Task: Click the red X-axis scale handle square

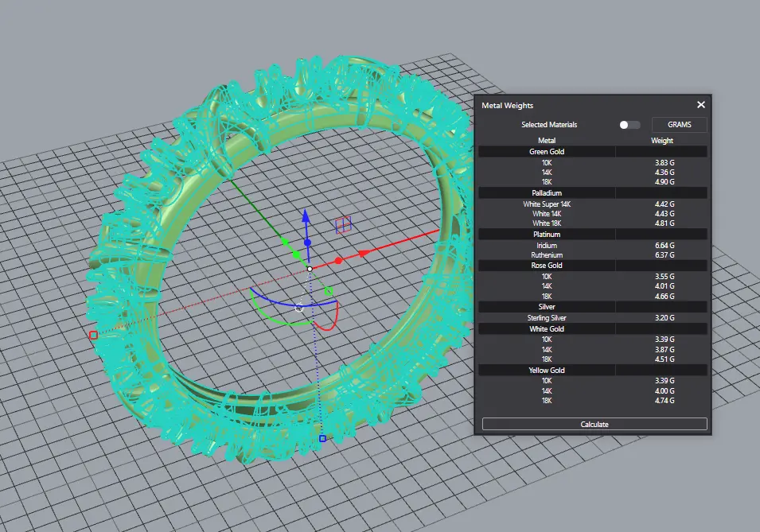Action: 94,335
